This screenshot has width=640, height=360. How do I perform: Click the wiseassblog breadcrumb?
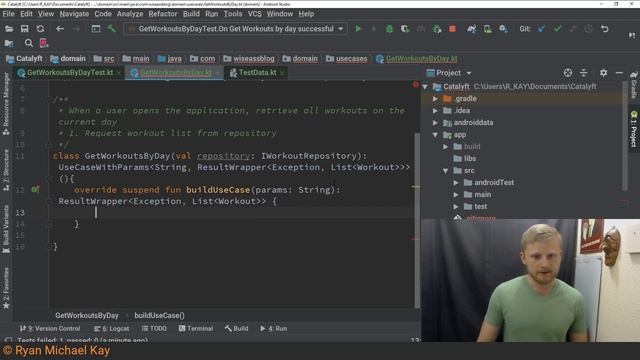249,59
